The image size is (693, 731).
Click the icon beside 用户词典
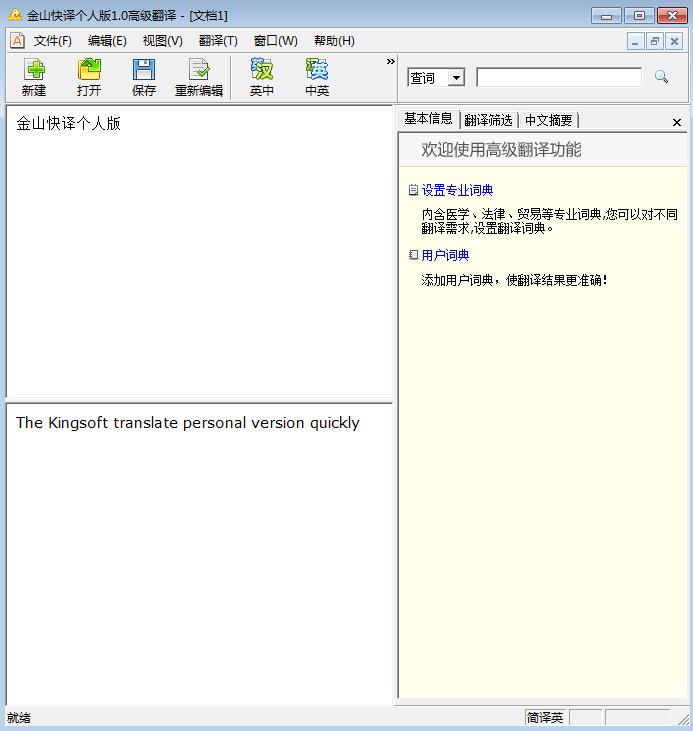(413, 255)
